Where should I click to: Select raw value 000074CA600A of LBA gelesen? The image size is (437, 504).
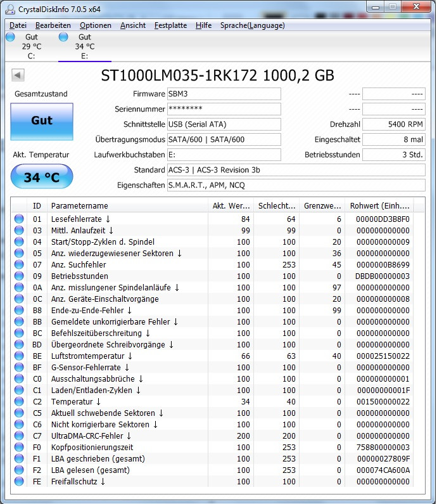[x=383, y=470]
